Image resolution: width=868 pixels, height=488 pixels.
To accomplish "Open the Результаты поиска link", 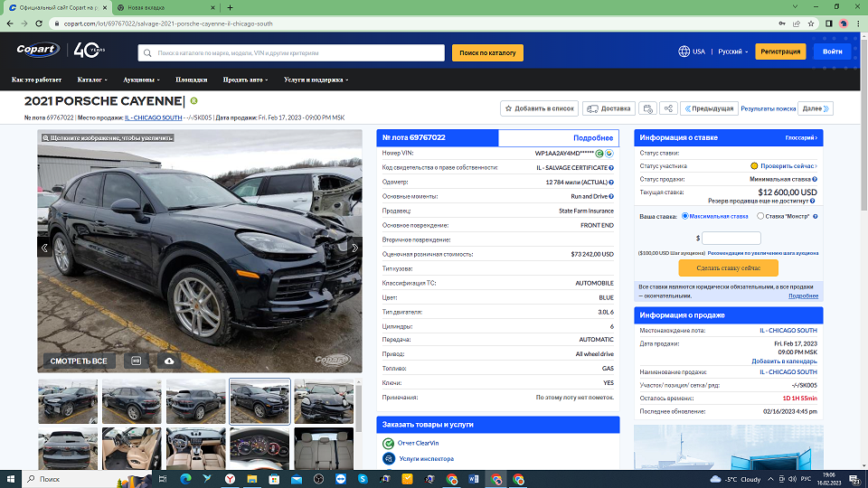I will 768,108.
